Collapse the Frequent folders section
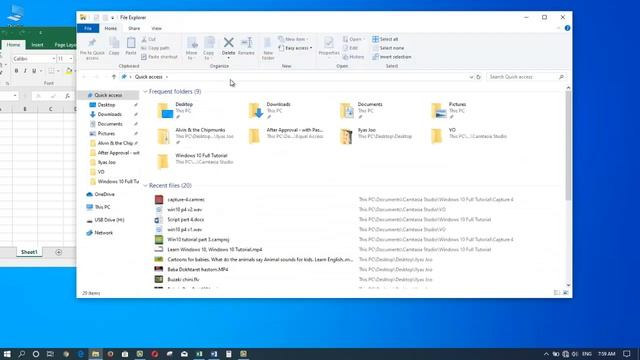The width and height of the screenshot is (640, 360). 145,91
